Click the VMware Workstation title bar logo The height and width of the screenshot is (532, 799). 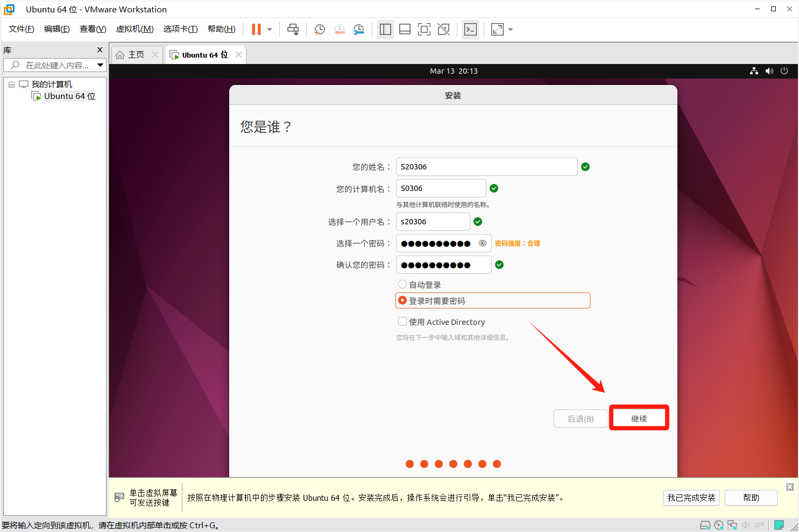[9, 9]
